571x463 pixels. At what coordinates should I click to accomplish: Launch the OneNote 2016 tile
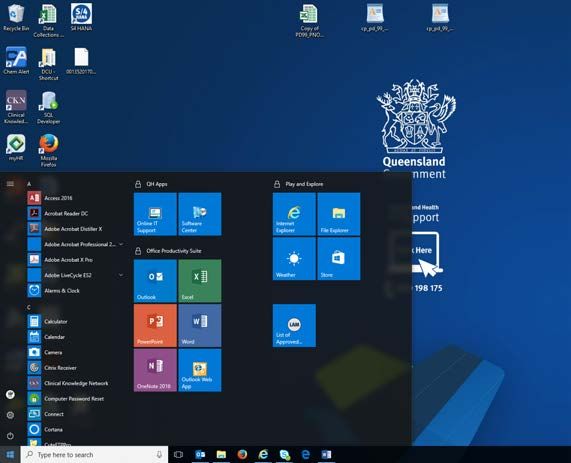click(x=155, y=370)
